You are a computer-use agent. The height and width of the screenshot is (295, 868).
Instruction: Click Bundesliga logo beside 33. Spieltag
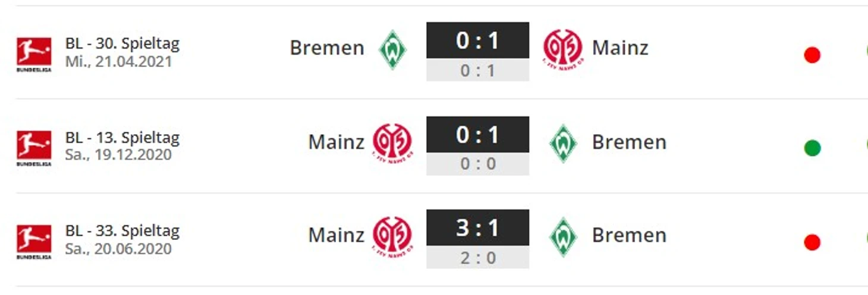[x=33, y=240]
